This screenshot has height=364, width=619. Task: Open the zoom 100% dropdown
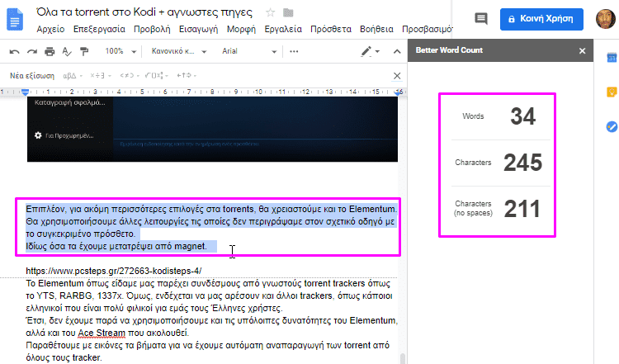[x=120, y=51]
